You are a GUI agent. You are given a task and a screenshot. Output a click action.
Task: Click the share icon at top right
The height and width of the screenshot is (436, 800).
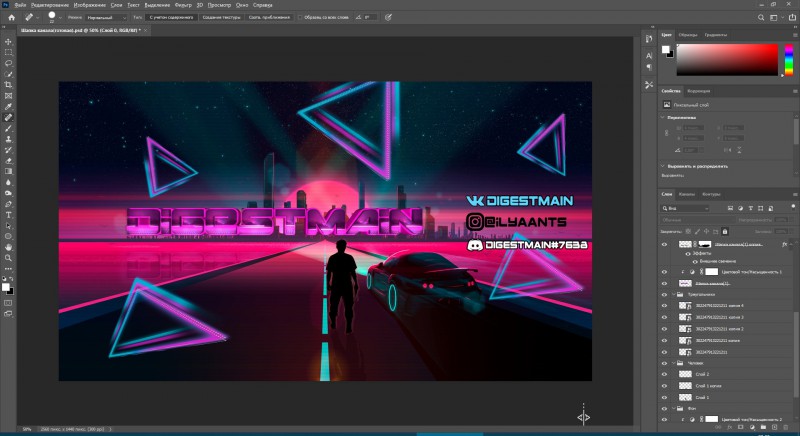[x=792, y=17]
